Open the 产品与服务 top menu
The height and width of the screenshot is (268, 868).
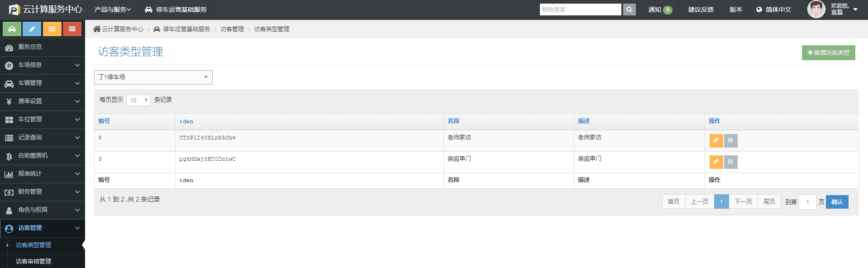(112, 10)
